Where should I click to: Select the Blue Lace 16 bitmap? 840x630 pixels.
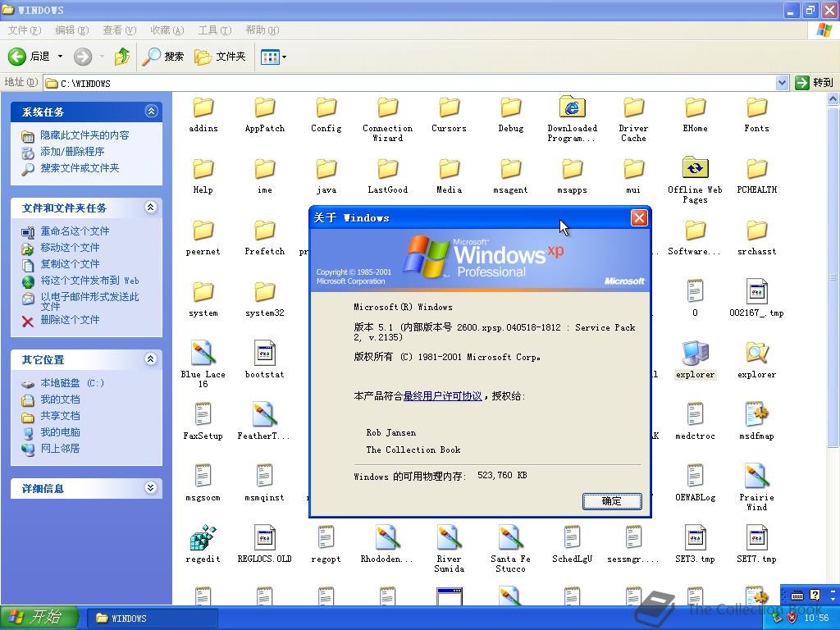click(x=203, y=353)
